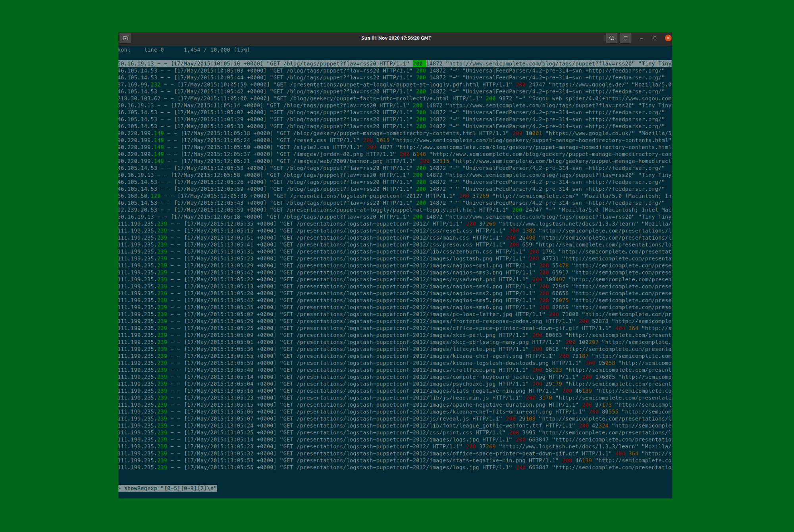Click the league_gothic-webfont.ttf request line
This screenshot has height=532, width=794.
[395, 426]
